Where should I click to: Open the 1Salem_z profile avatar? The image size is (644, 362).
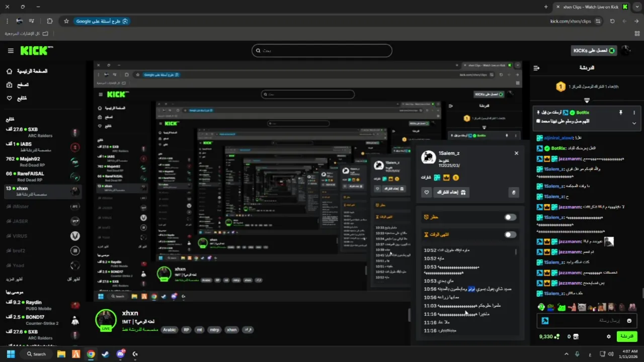(x=429, y=157)
